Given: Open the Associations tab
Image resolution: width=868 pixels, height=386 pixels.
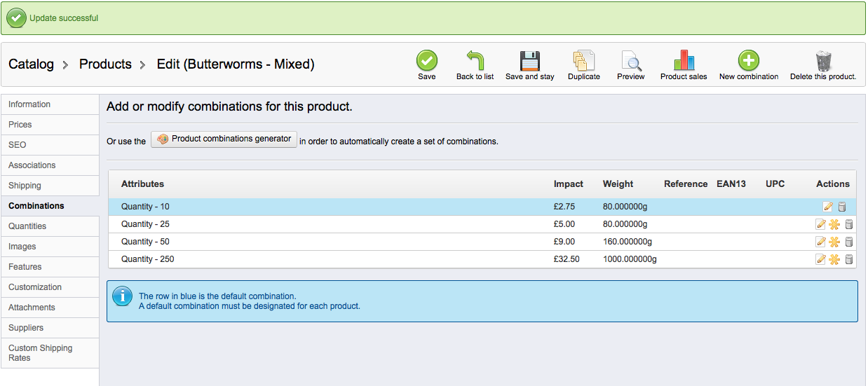Looking at the screenshot, I should click(x=50, y=165).
